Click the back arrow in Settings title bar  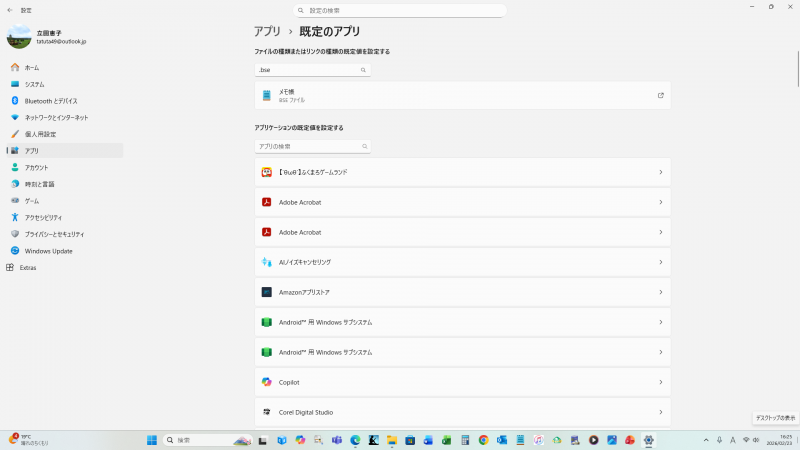9,9
